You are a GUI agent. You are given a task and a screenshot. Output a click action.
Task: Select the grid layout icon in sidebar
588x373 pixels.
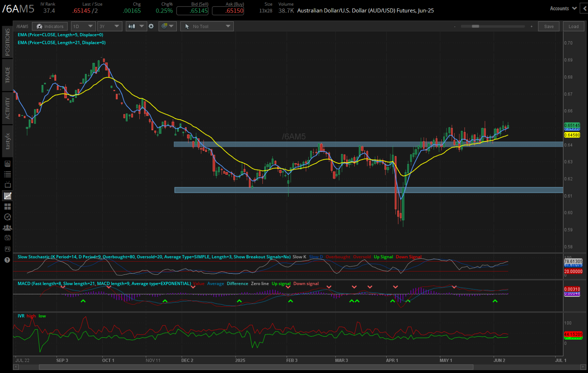7,207
